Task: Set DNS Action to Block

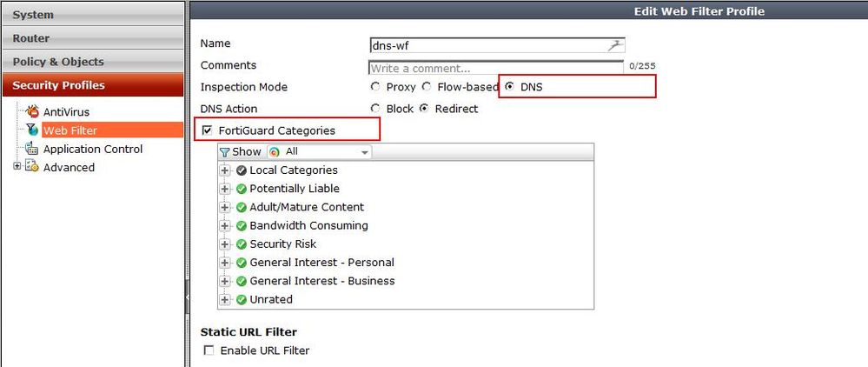Action: click(x=375, y=109)
